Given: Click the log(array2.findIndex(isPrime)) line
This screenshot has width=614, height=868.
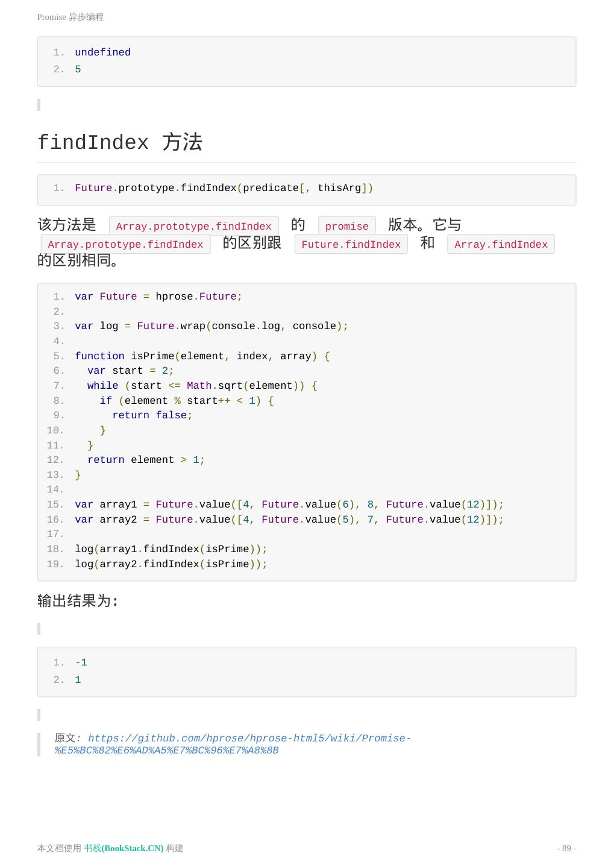Looking at the screenshot, I should (171, 564).
